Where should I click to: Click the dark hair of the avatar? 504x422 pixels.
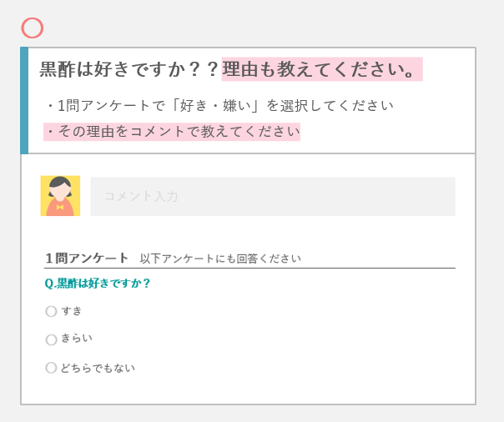60,183
